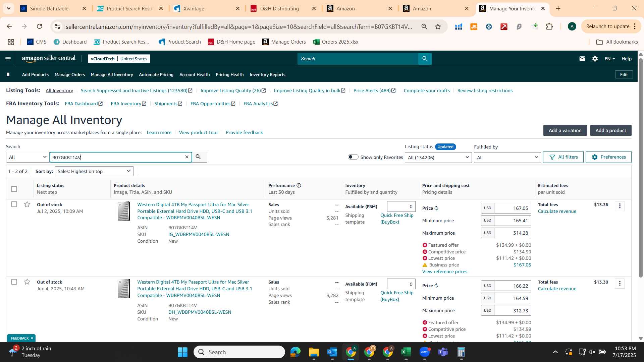
Task: Open more actions menu for $13.36 fees row
Action: 620,206
